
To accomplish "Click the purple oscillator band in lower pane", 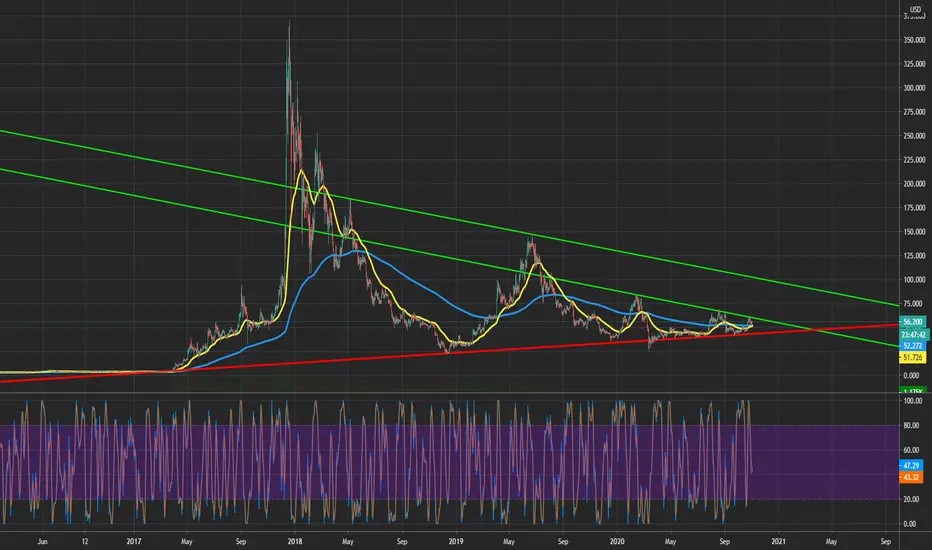I will coord(449,462).
